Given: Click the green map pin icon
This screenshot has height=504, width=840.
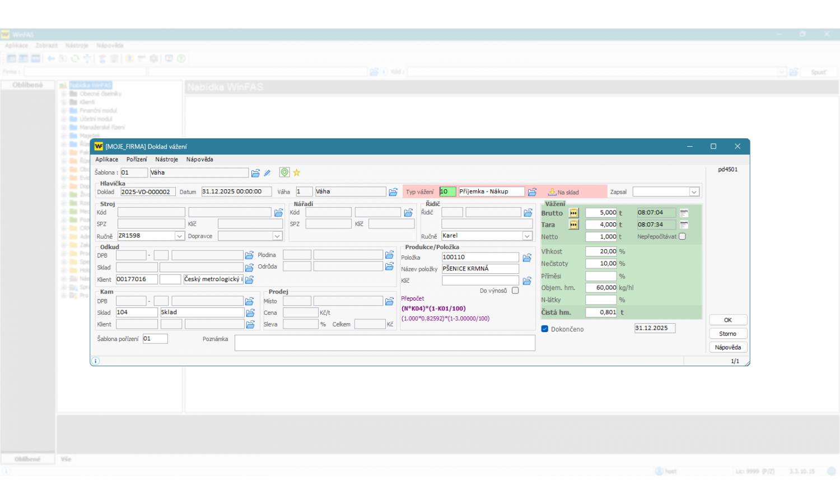Looking at the screenshot, I should tap(284, 172).
